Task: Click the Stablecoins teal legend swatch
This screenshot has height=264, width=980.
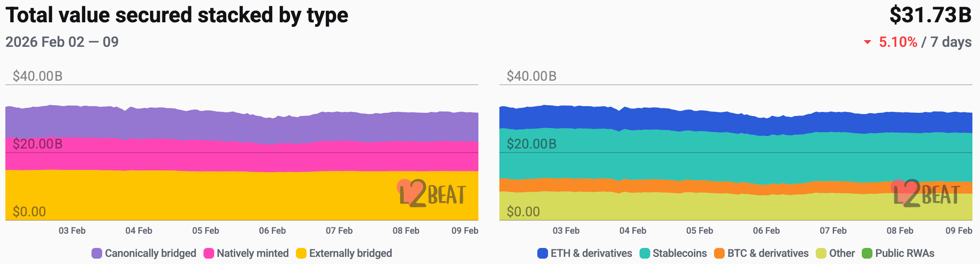Action: [x=644, y=253]
